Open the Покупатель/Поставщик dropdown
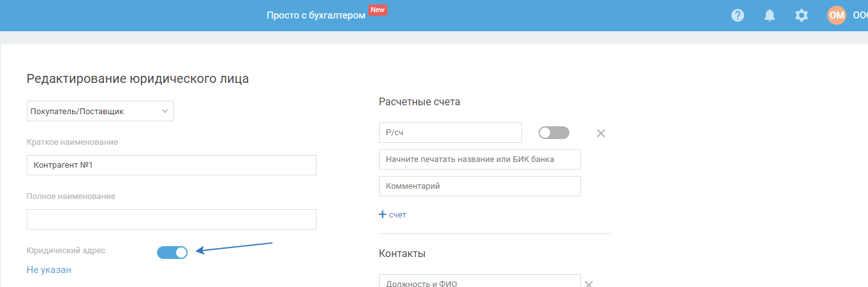Image resolution: width=868 pixels, height=287 pixels. coord(100,111)
